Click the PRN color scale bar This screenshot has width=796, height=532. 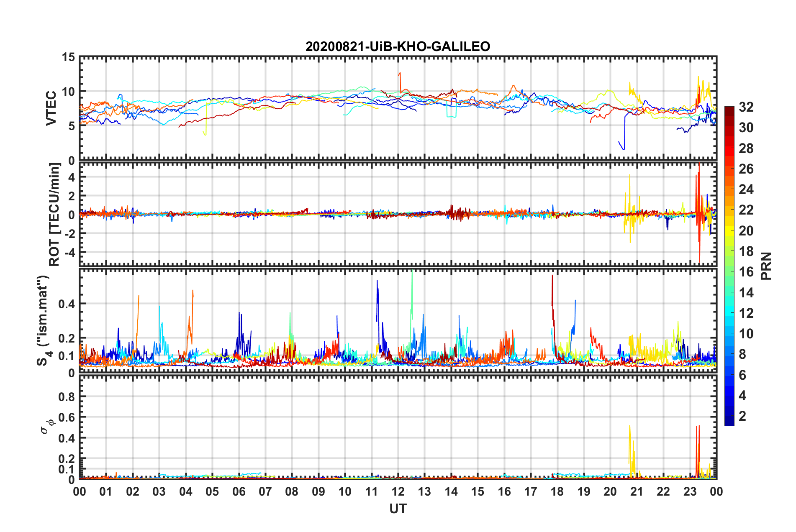click(x=729, y=266)
